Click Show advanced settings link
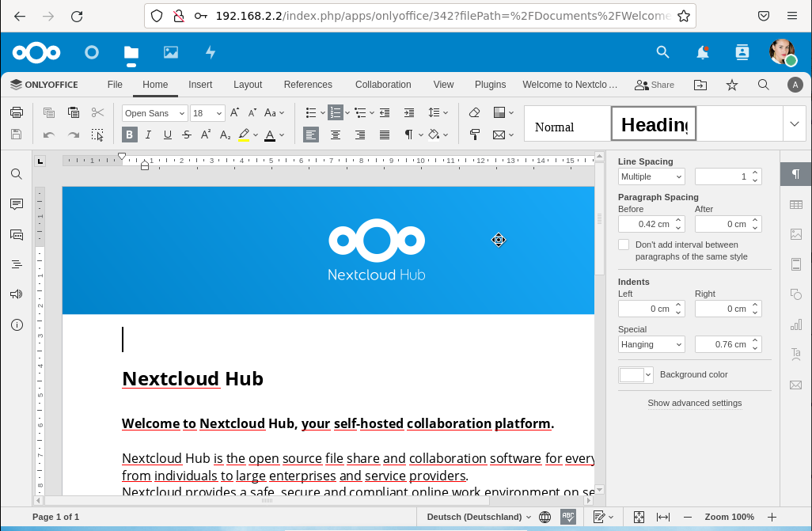The image size is (812, 531). 694,403
